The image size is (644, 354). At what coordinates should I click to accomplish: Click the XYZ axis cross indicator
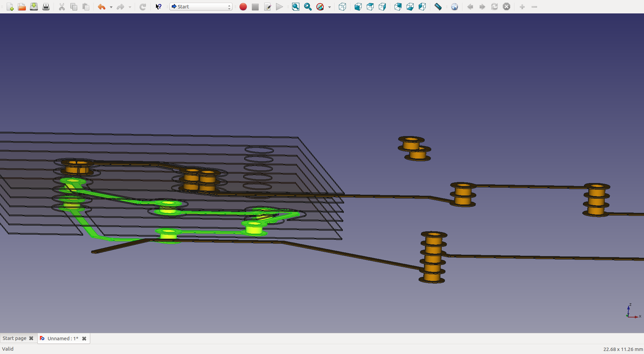point(633,311)
